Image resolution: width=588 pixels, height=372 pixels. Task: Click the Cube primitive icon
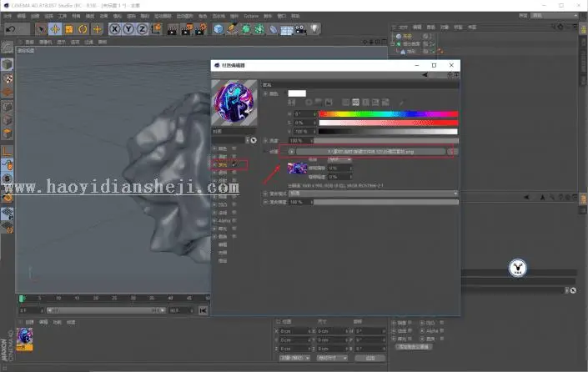tap(219, 29)
